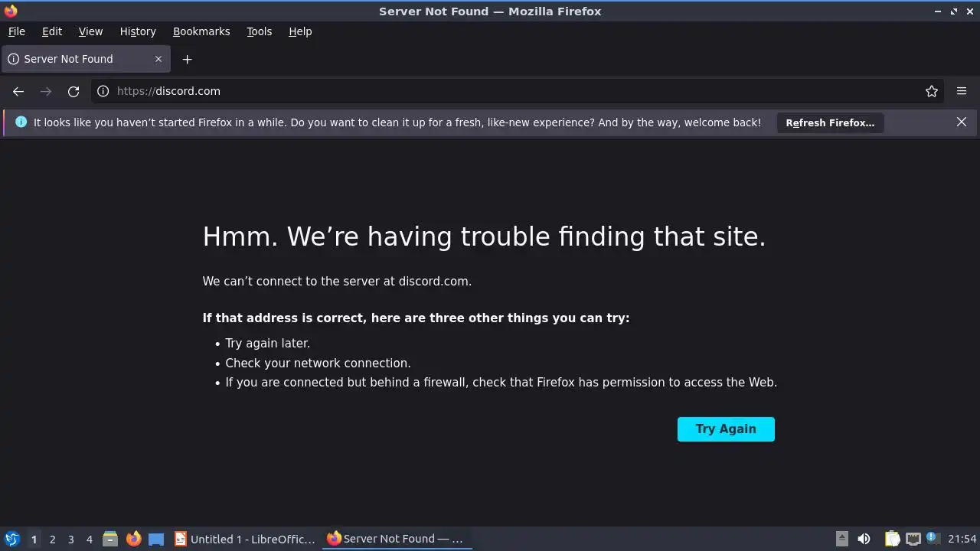This screenshot has height=551, width=980.
Task: Switch to workspace 3 in taskbar
Action: tap(70, 540)
